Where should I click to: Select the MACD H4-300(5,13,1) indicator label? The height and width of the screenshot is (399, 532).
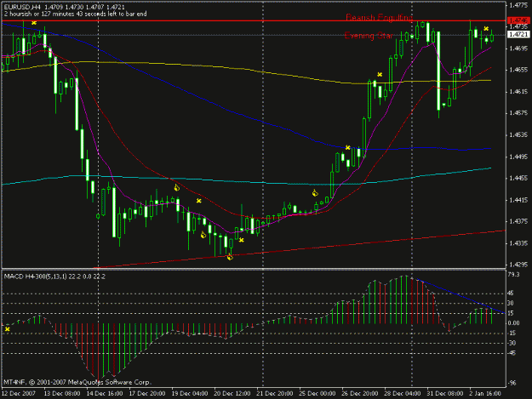pyautogui.click(x=54, y=276)
